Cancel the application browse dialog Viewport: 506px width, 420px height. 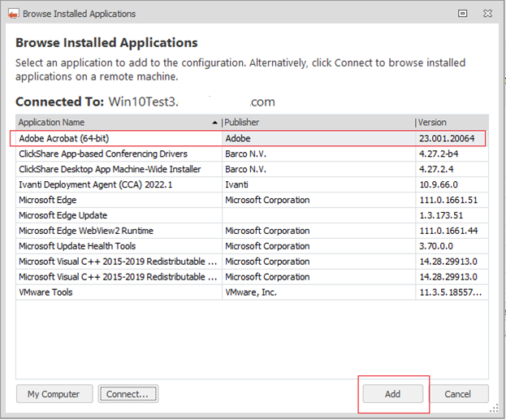[x=457, y=394]
